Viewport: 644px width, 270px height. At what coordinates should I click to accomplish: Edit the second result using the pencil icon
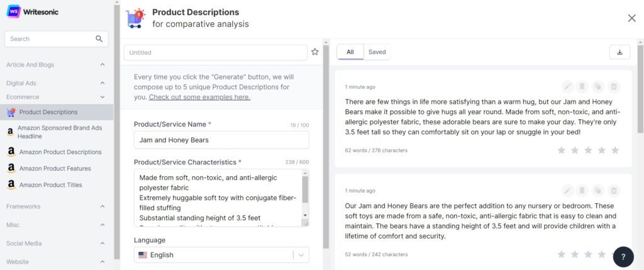(x=567, y=190)
